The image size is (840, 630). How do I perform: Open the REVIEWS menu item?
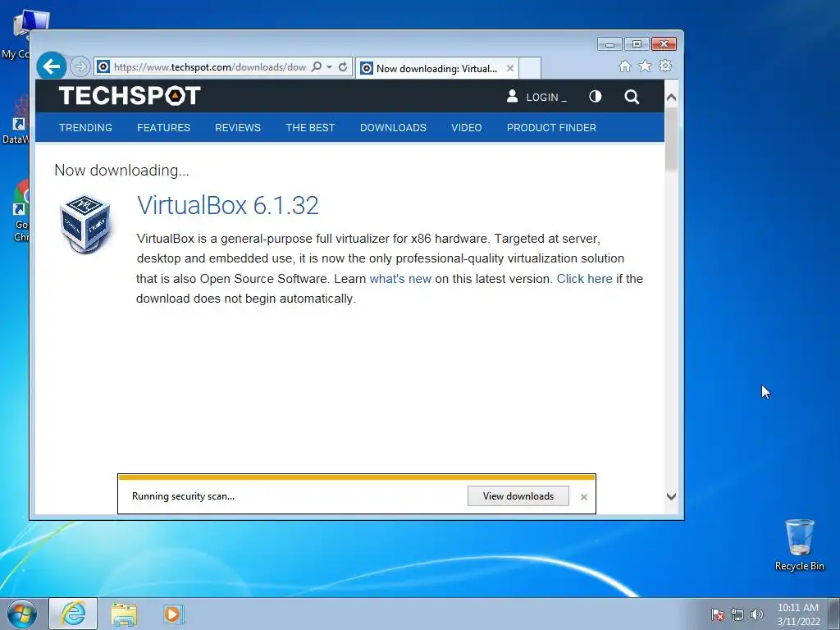238,127
